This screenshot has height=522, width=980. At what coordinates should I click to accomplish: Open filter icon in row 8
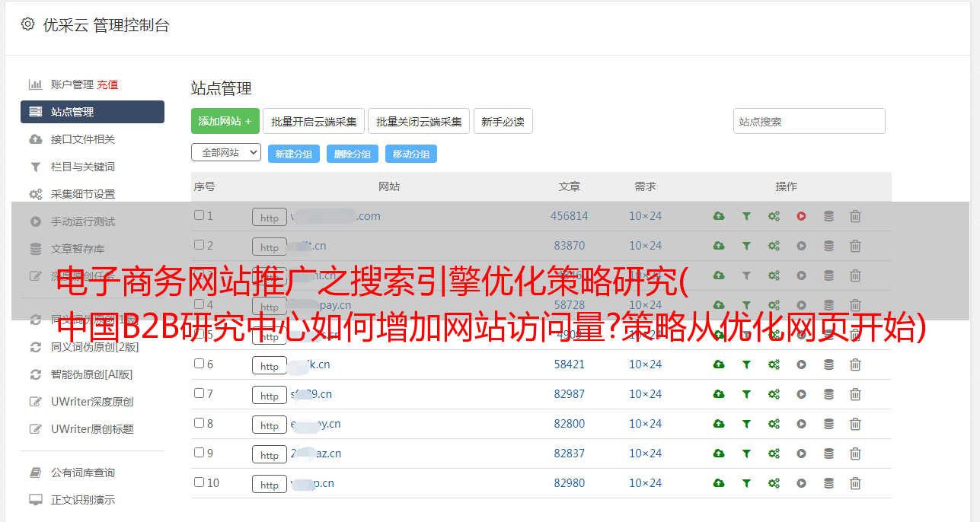[x=746, y=424]
